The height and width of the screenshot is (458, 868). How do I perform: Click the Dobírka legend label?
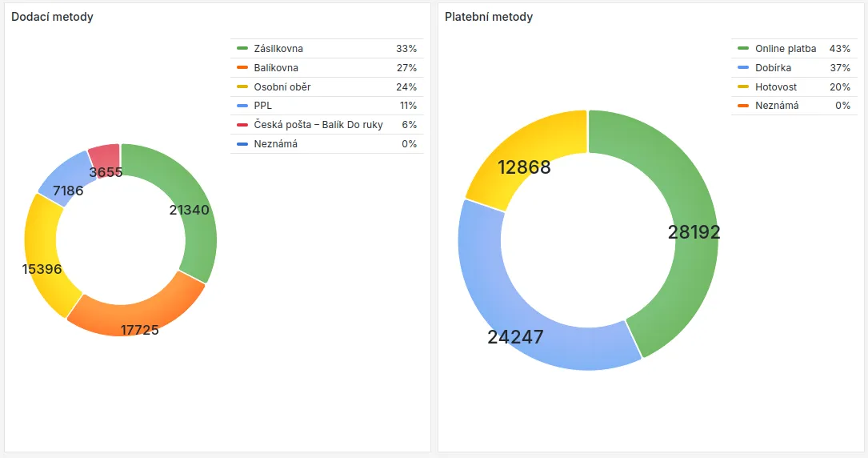pyautogui.click(x=773, y=68)
